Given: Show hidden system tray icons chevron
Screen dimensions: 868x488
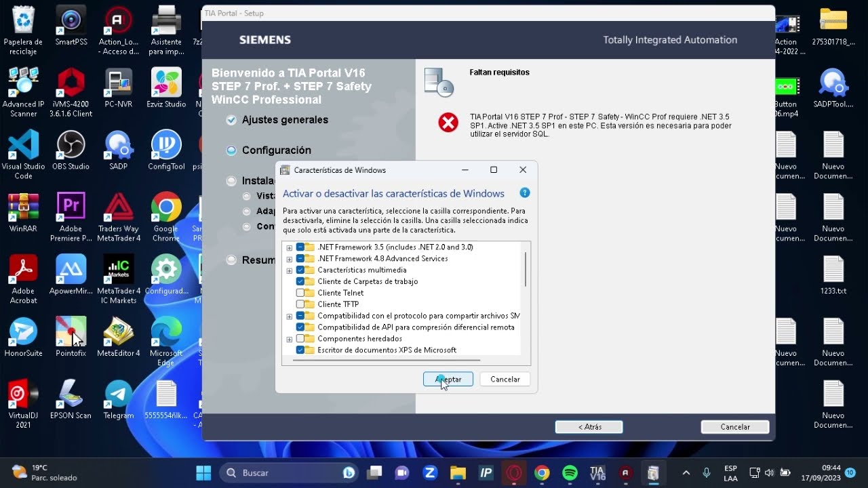Looking at the screenshot, I should point(686,472).
